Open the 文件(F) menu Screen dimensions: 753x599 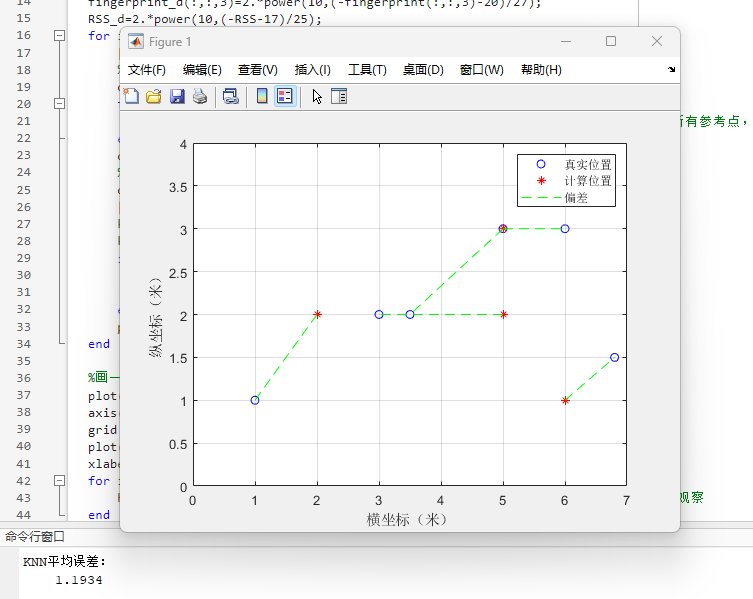[x=147, y=70]
